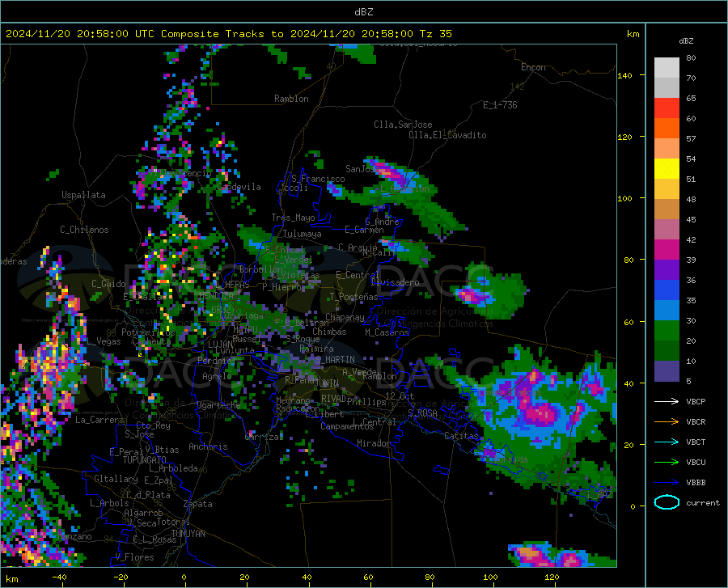Image resolution: width=728 pixels, height=588 pixels.
Task: Click the Ugarteche label
Action: (218, 404)
